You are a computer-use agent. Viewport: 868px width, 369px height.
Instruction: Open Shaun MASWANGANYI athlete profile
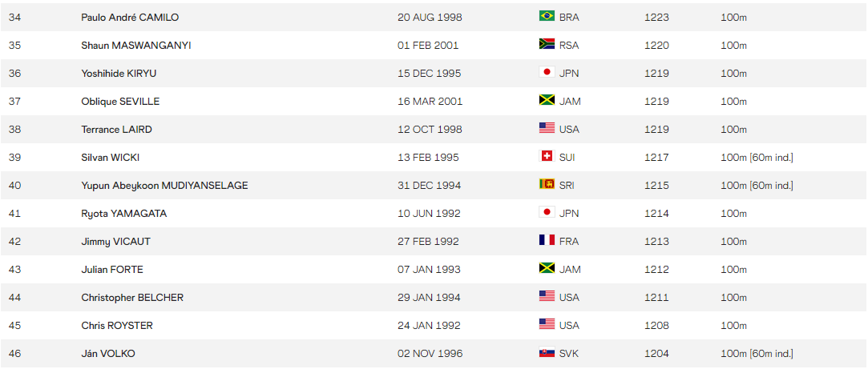click(136, 46)
